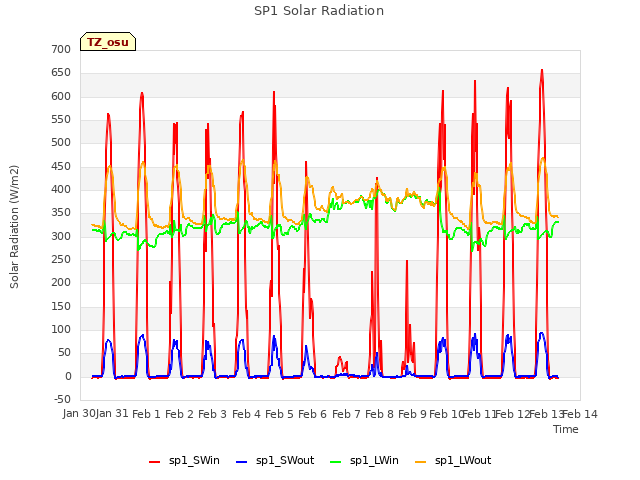Click the Time axis label
640x480 pixels.
click(x=566, y=429)
